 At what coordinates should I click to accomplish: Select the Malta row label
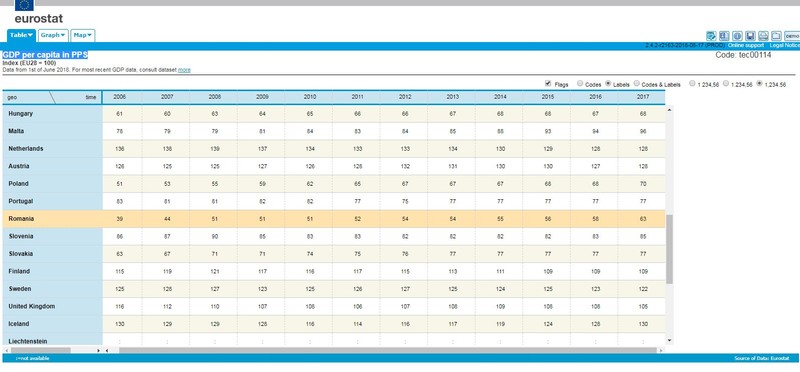(x=16, y=131)
